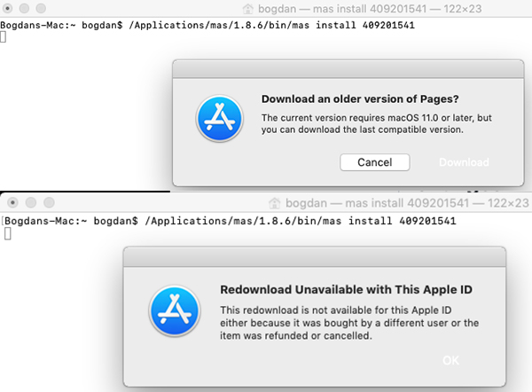This screenshot has height=392, width=532.
Task: Click 'Download an older version of Pages?' heading
Action: pos(360,98)
